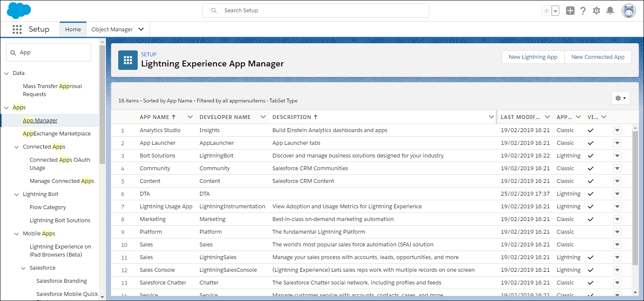Image resolution: width=644 pixels, height=301 pixels.
Task: Open the Object Manager tab dropdown chevron
Action: tap(141, 29)
